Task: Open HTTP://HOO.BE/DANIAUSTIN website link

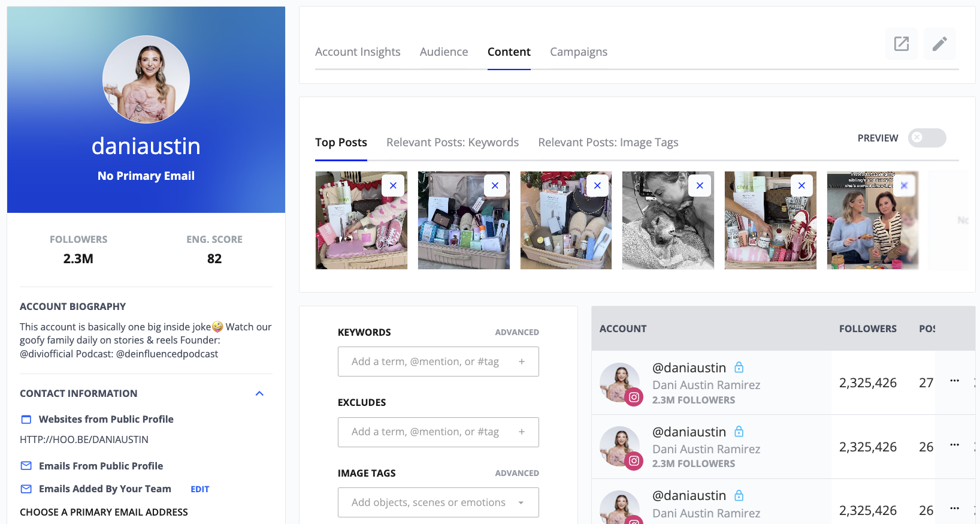Action: (84, 439)
